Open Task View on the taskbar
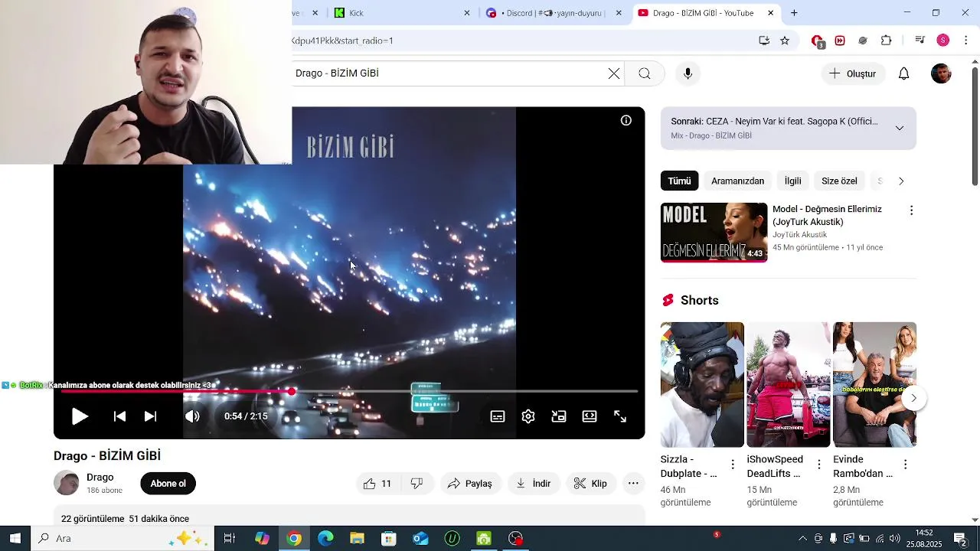This screenshot has height=551, width=980. click(229, 539)
